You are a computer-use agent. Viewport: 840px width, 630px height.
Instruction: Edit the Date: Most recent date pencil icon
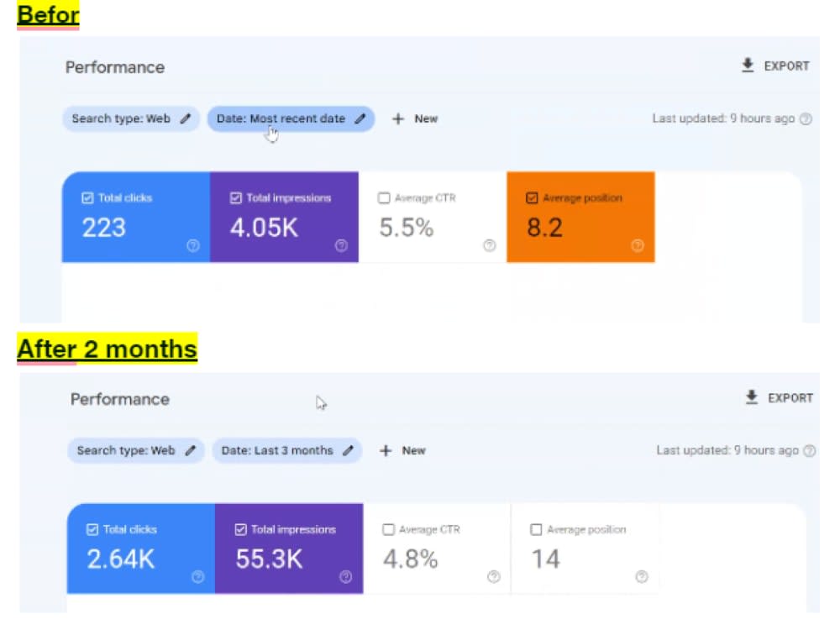tap(360, 119)
